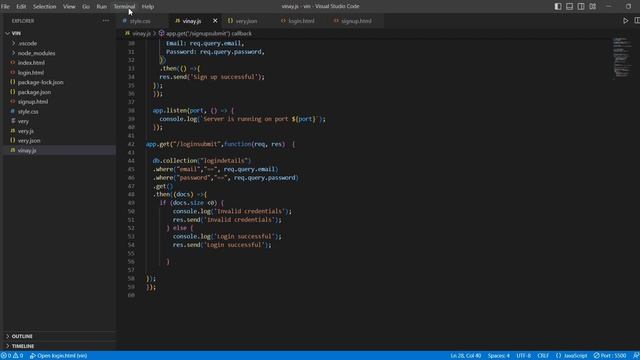This screenshot has height=360, width=640.
Task: Click 'Sign up successful' res.send line
Action: (212, 77)
